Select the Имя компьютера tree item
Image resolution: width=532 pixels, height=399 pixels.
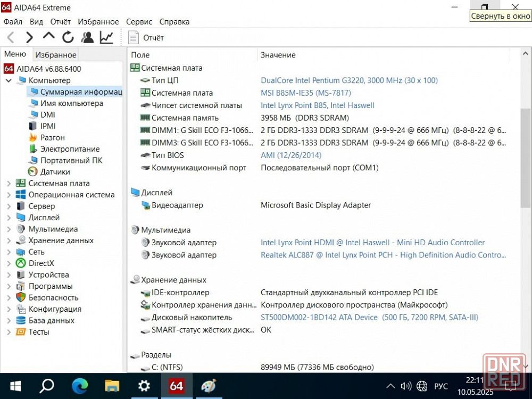coord(72,103)
